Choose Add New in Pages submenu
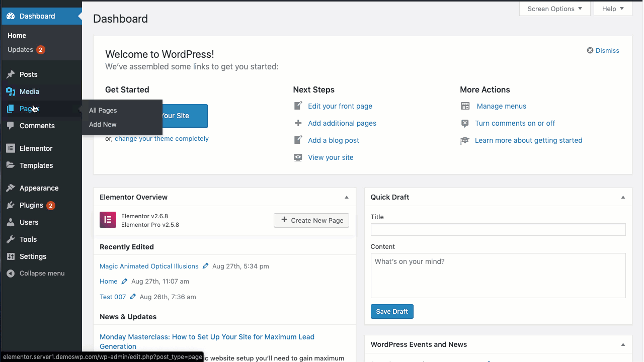 [x=103, y=124]
